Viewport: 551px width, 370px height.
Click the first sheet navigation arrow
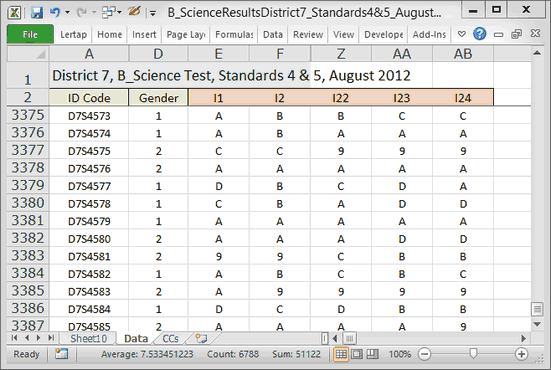[14, 338]
